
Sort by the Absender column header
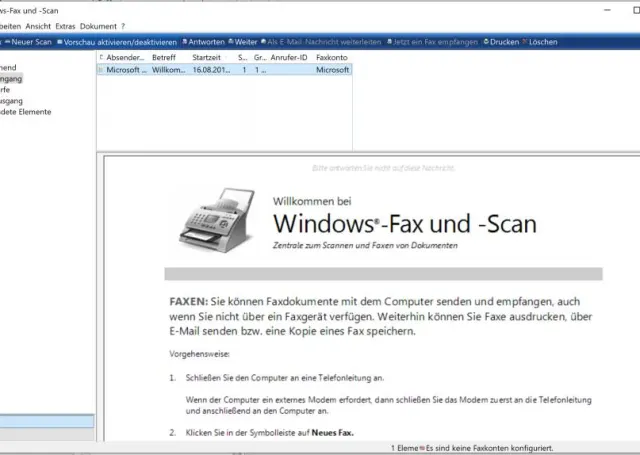tap(125, 58)
